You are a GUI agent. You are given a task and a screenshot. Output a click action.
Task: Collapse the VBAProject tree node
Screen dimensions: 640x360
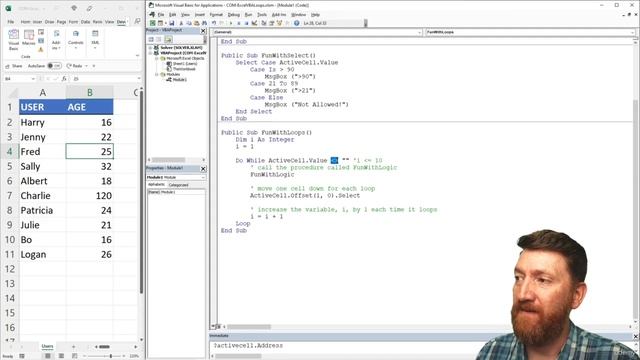coord(151,53)
